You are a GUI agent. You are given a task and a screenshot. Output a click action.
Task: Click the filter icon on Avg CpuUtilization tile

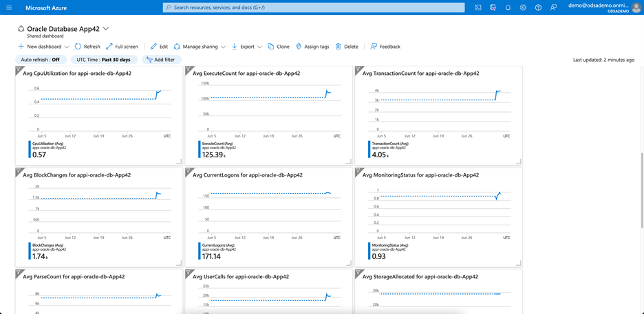[19, 69]
